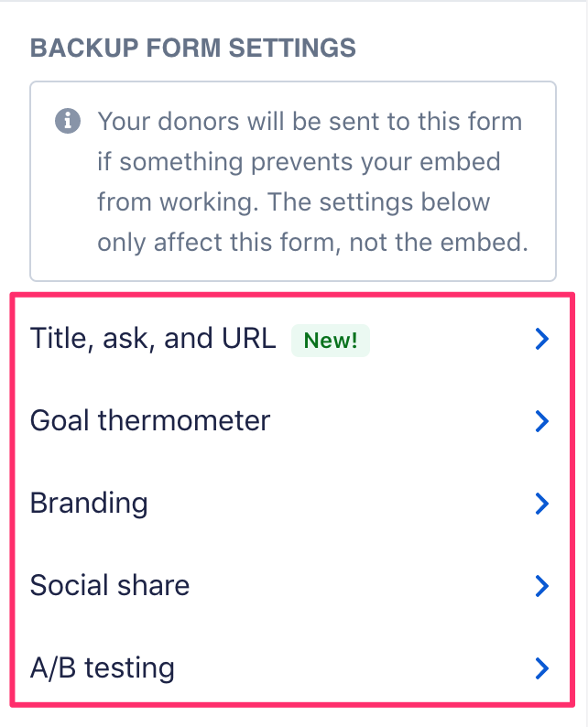Select the Branding settings row
The image size is (588, 727).
click(x=89, y=504)
